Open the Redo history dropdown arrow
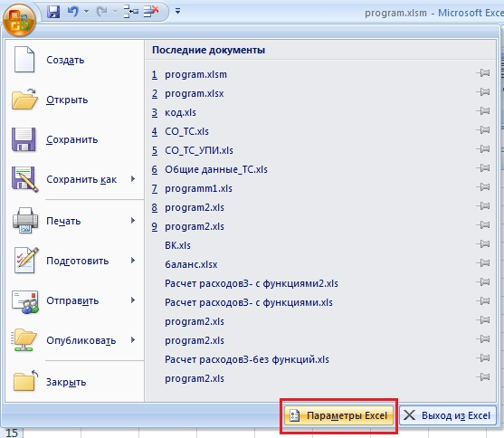 tap(115, 12)
